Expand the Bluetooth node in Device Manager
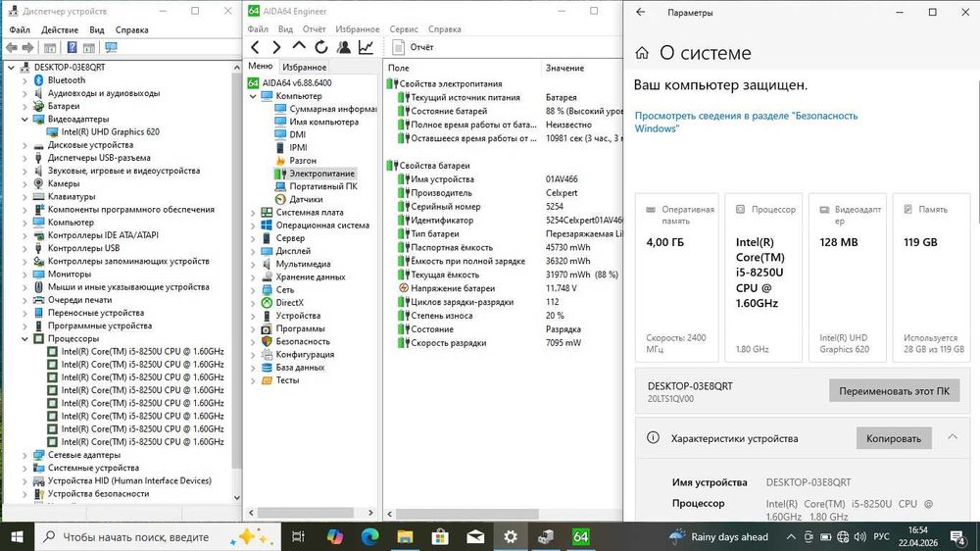Viewport: 980px width, 551px height. tap(24, 80)
